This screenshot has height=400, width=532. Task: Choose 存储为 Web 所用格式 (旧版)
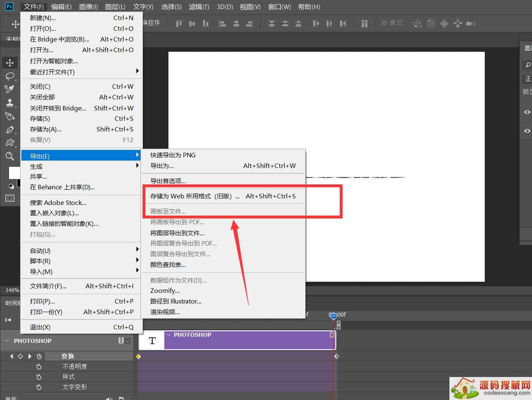tap(223, 196)
